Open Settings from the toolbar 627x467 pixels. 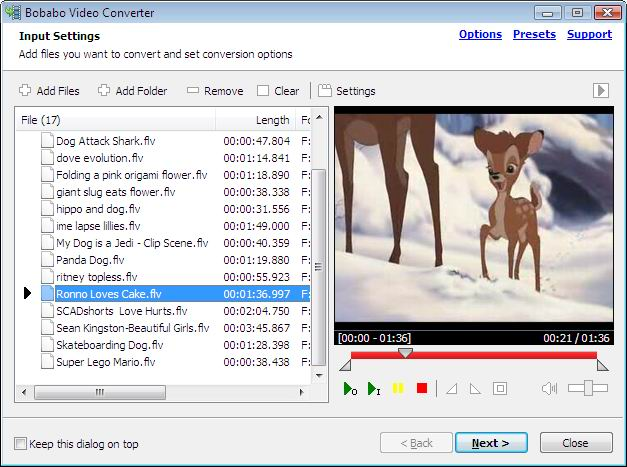click(x=347, y=91)
